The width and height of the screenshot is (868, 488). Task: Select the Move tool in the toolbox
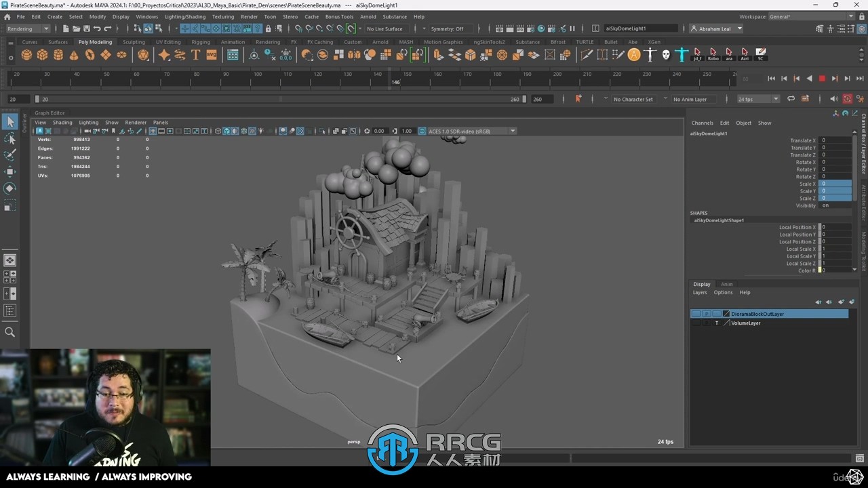click(9, 171)
